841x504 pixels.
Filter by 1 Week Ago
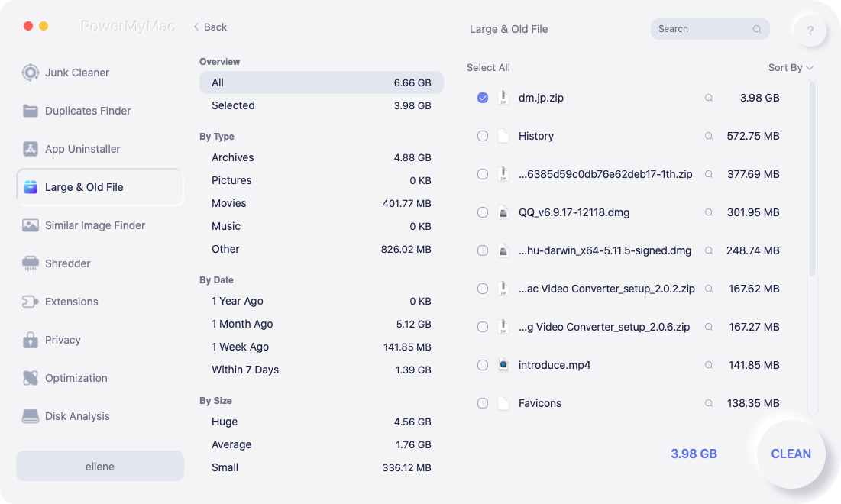click(x=322, y=347)
